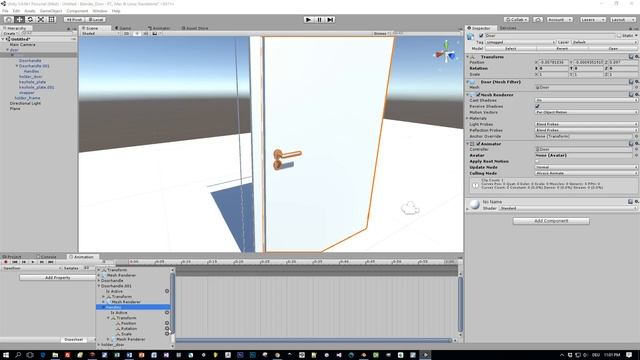This screenshot has width=640, height=360.
Task: Open the GameObject menu
Action: (51, 11)
